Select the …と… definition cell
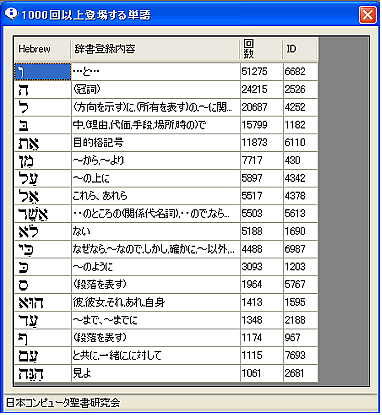This screenshot has height=415, width=382. [156, 72]
